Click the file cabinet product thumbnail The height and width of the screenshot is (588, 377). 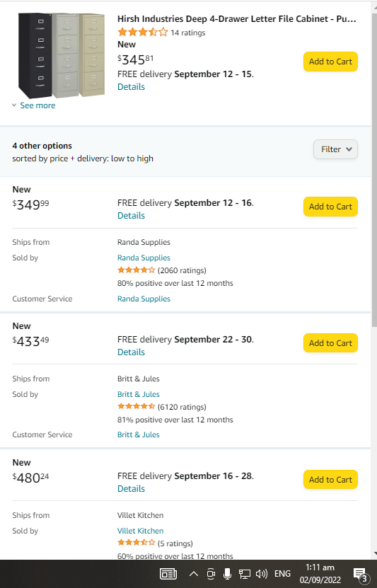tap(62, 55)
